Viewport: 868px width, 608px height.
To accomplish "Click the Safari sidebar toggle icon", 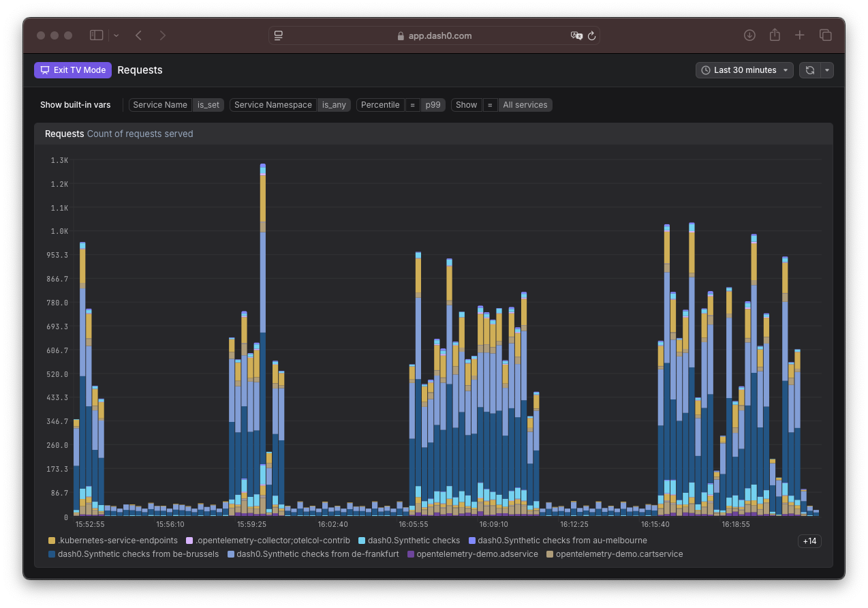I will coord(97,35).
